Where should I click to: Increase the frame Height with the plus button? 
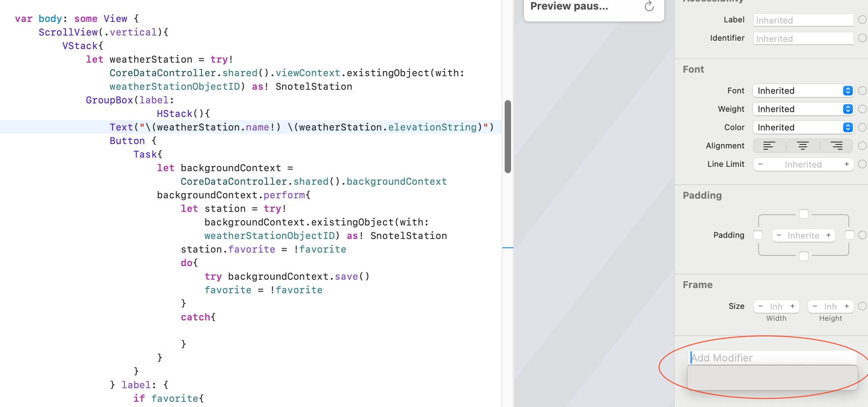coord(846,306)
